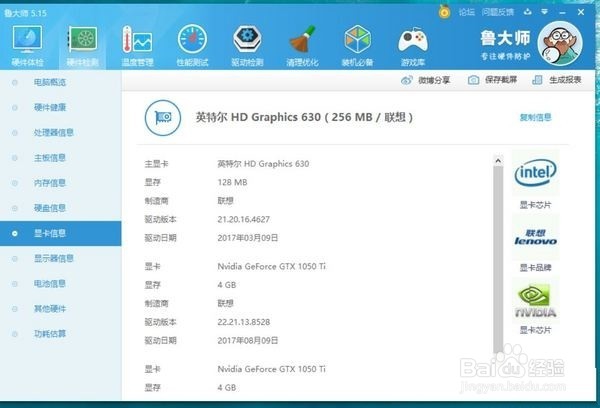Minimize the 鲁大师 window
This screenshot has width=600, height=408.
click(x=562, y=13)
